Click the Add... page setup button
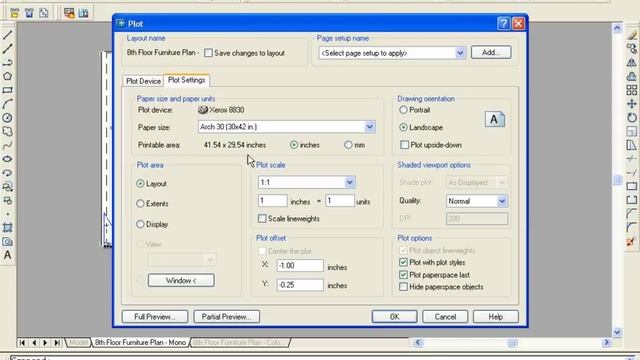This screenshot has width=640, height=360. (x=491, y=53)
